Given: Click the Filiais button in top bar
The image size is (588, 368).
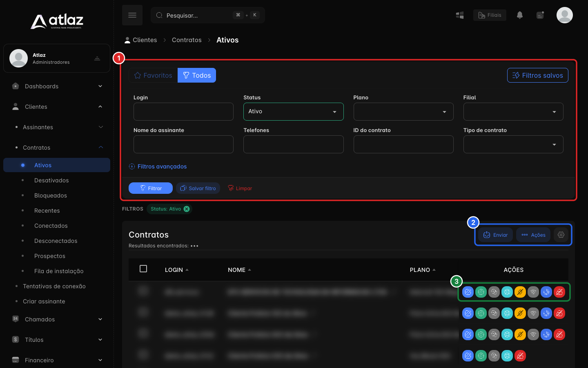Looking at the screenshot, I should pos(490,15).
